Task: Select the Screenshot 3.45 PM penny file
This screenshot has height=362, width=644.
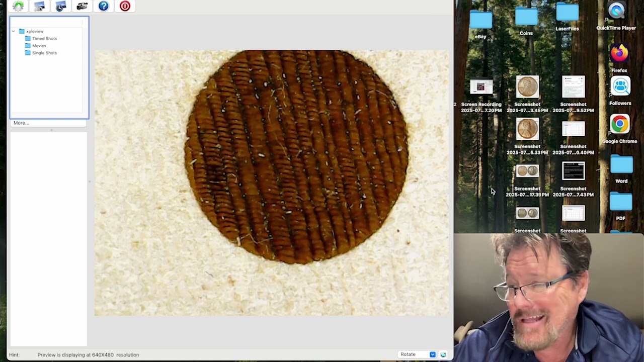Action: pos(527,95)
